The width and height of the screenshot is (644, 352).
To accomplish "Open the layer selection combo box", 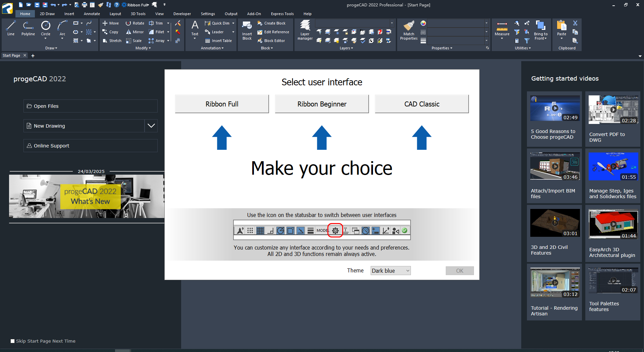I will click(354, 23).
